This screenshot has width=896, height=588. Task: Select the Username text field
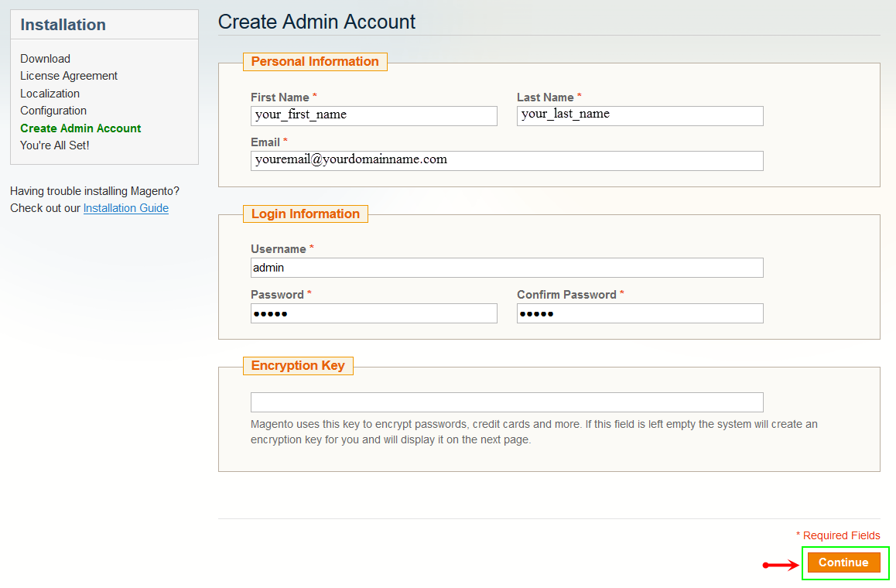pyautogui.click(x=507, y=268)
